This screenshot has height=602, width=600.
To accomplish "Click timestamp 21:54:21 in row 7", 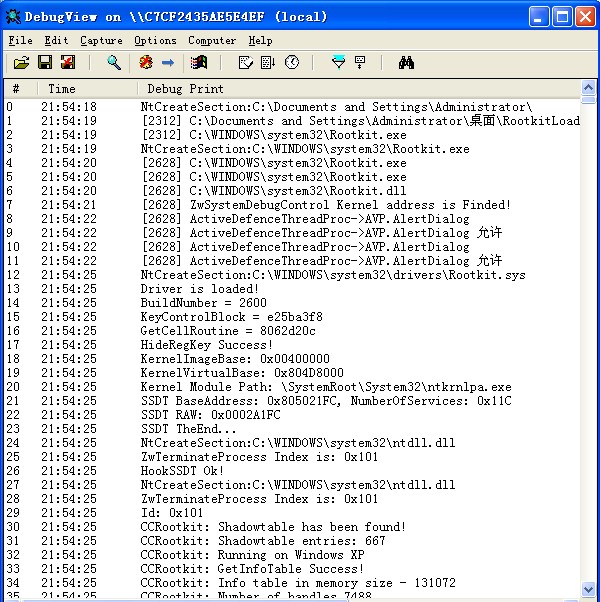I will tap(69, 205).
